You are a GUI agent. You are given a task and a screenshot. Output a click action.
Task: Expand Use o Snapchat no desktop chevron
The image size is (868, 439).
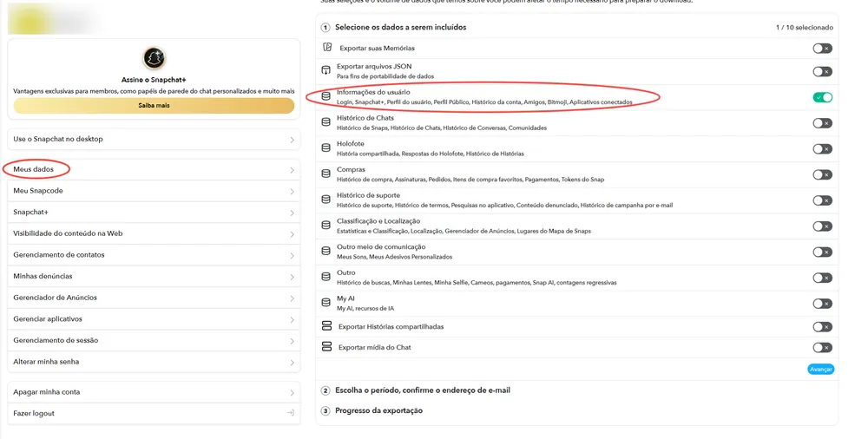click(x=292, y=140)
